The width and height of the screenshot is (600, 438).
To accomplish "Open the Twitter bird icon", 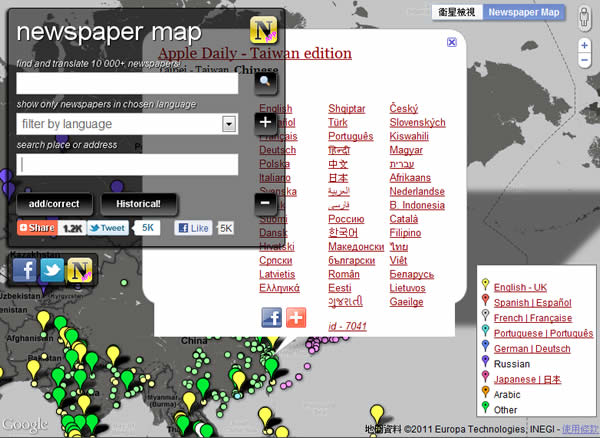I will click(52, 270).
